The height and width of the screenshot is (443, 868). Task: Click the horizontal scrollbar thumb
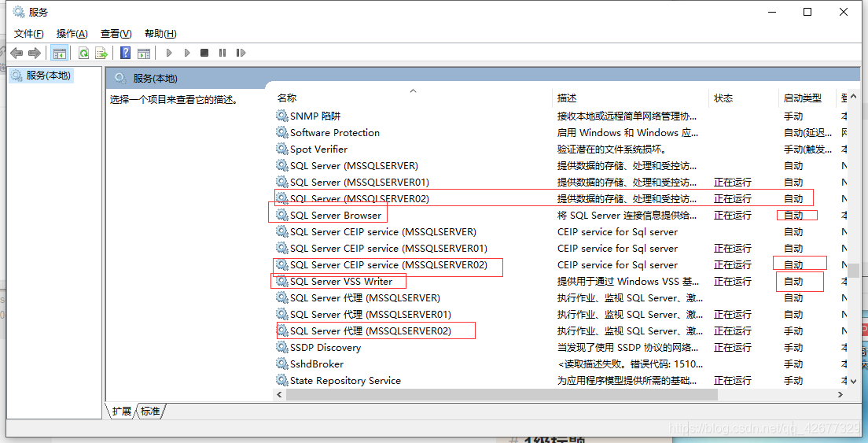[502, 394]
